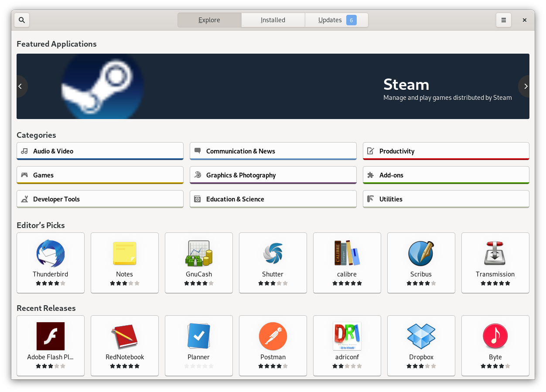The image size is (546, 392).
Task: Open the Postman app icon
Action: coord(273,336)
